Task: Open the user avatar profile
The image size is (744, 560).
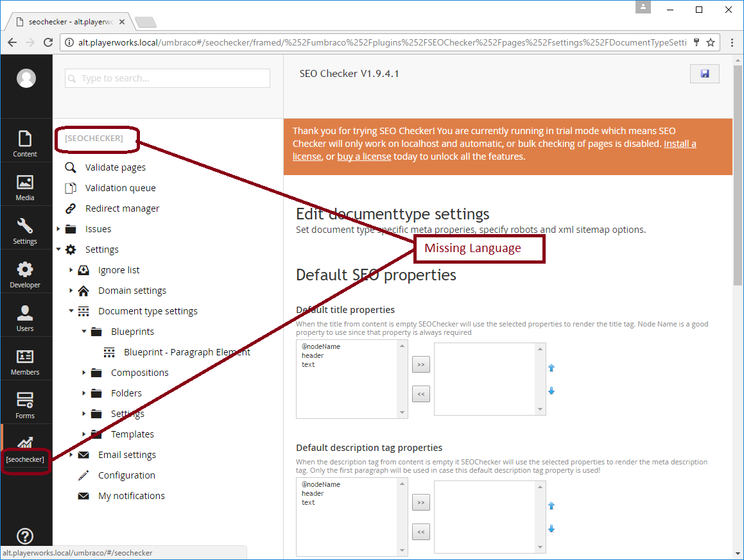Action: (x=26, y=78)
